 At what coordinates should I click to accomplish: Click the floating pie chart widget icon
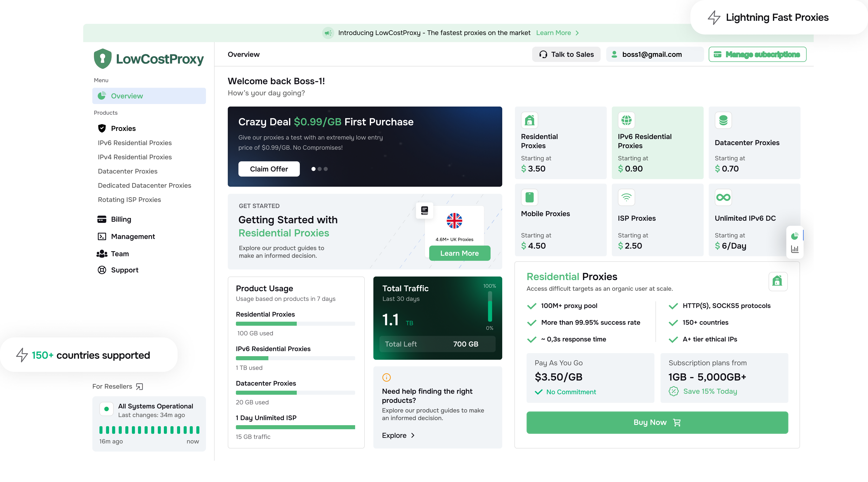tap(795, 236)
